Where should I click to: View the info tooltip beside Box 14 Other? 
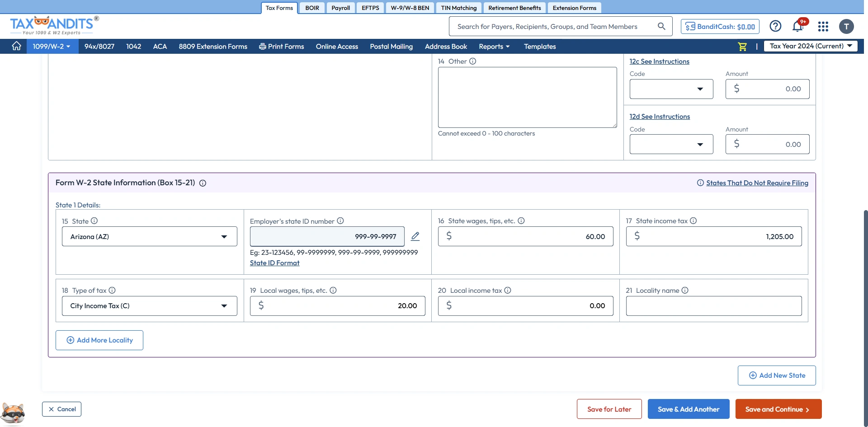point(473,61)
